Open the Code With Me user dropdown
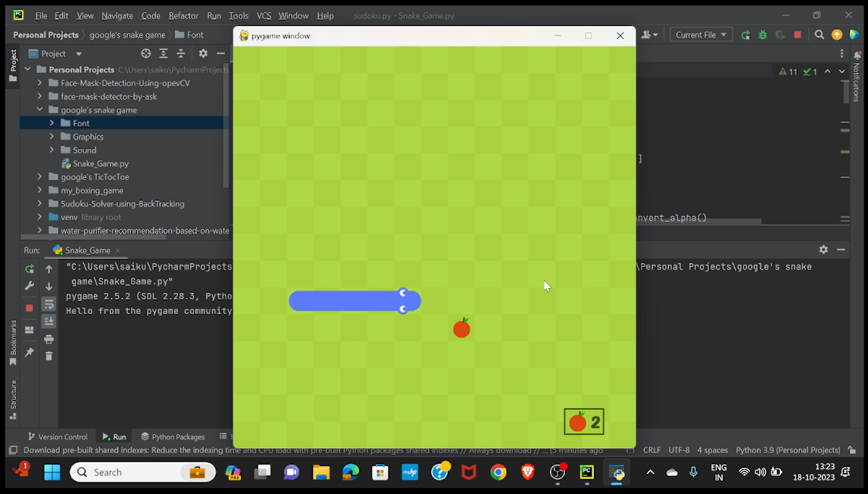Screen dimensions: 868x494 (650, 35)
